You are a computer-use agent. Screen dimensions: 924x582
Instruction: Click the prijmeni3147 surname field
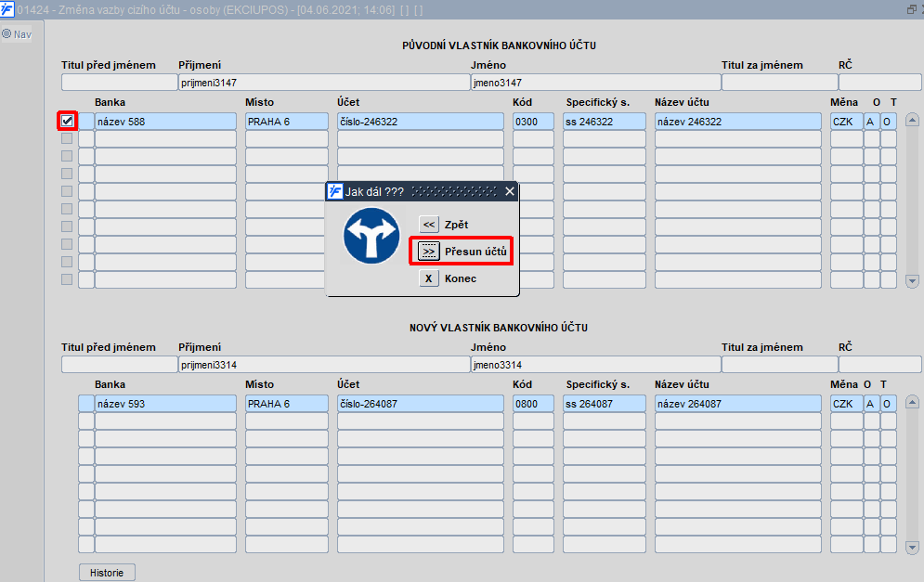(x=324, y=83)
